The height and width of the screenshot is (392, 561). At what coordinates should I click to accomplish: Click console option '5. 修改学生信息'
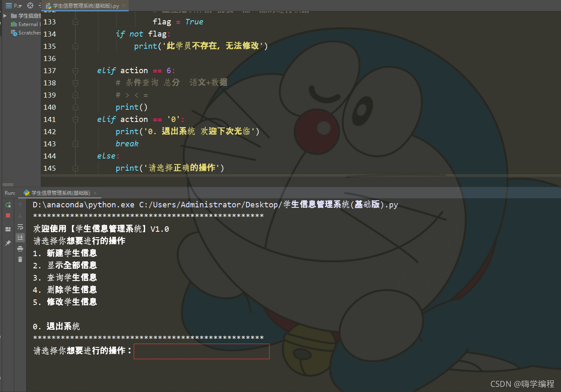point(65,302)
